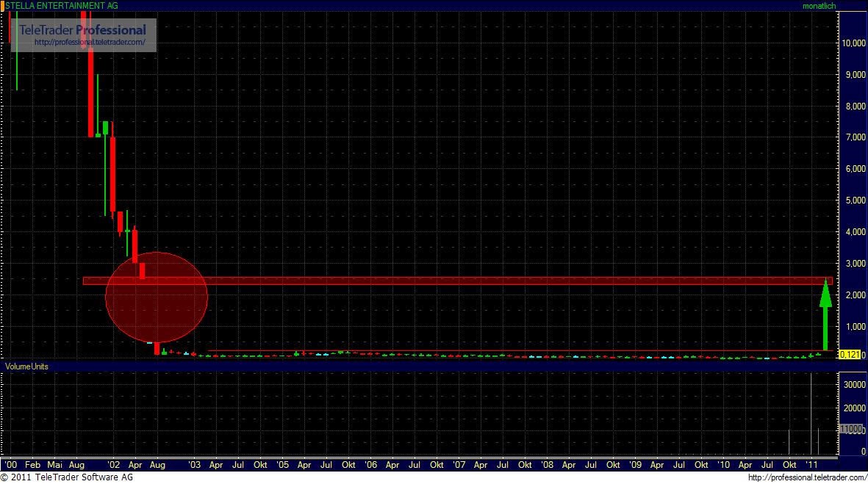Select the yellow 0,121 last-price marker

[x=851, y=353]
